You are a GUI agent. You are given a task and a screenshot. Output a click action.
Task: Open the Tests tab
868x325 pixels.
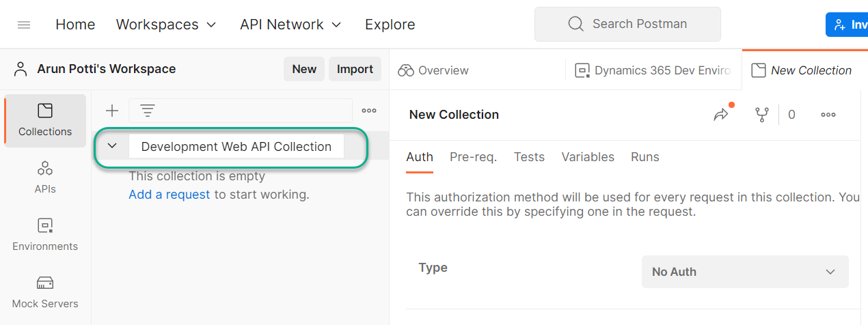(x=529, y=157)
